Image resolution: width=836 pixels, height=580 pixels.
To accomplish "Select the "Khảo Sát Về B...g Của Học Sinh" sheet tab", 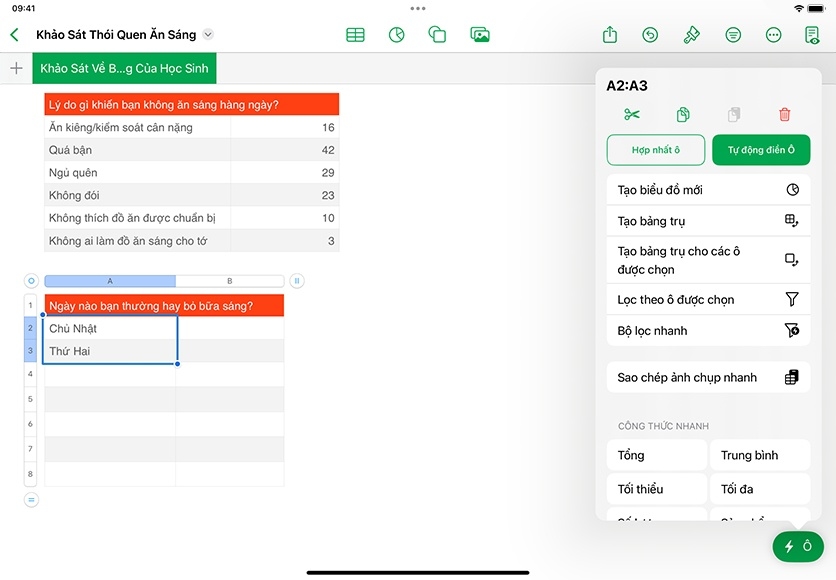I will pyautogui.click(x=123, y=69).
